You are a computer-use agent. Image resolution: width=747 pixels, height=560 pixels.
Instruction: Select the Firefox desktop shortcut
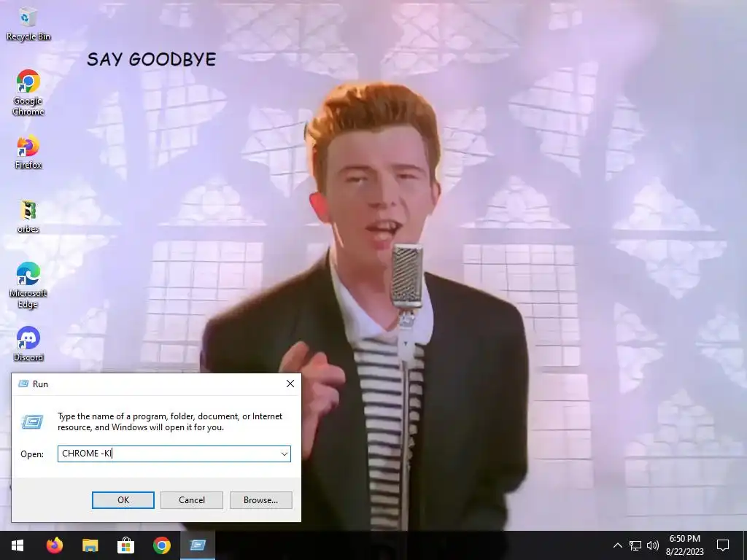pyautogui.click(x=28, y=152)
